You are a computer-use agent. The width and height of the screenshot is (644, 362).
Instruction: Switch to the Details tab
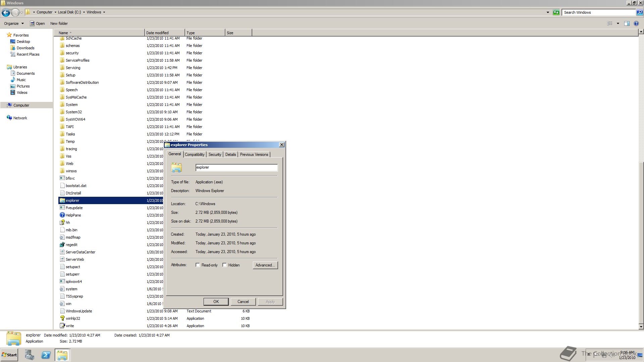(x=230, y=155)
